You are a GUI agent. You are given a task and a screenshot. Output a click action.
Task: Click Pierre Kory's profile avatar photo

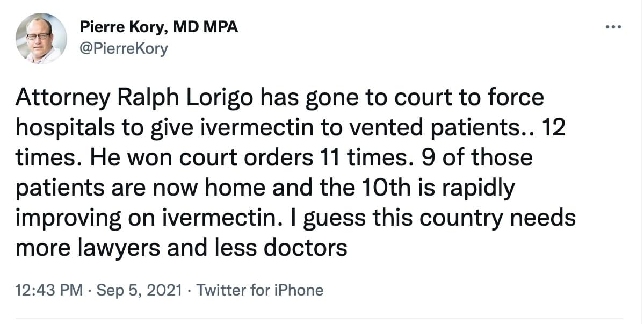pos(41,38)
